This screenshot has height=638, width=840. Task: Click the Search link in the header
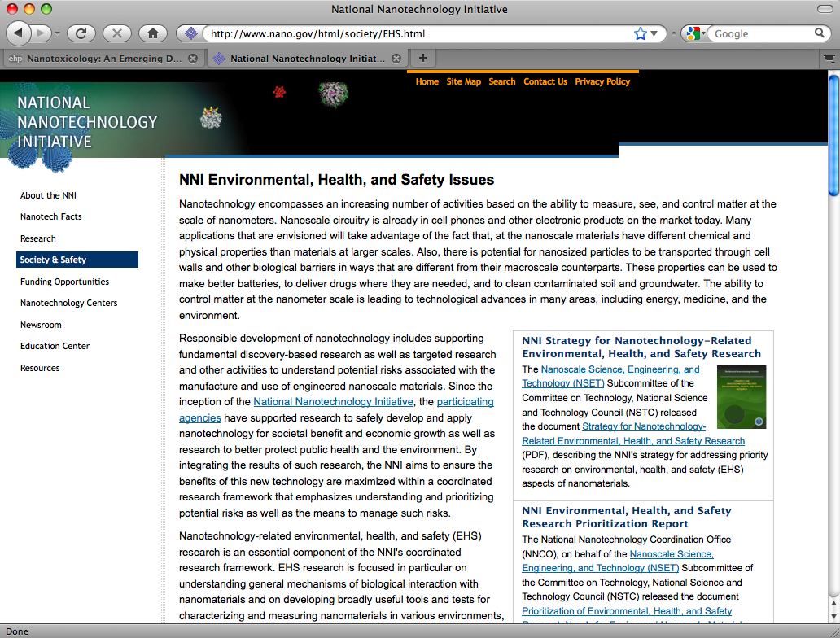coord(502,81)
